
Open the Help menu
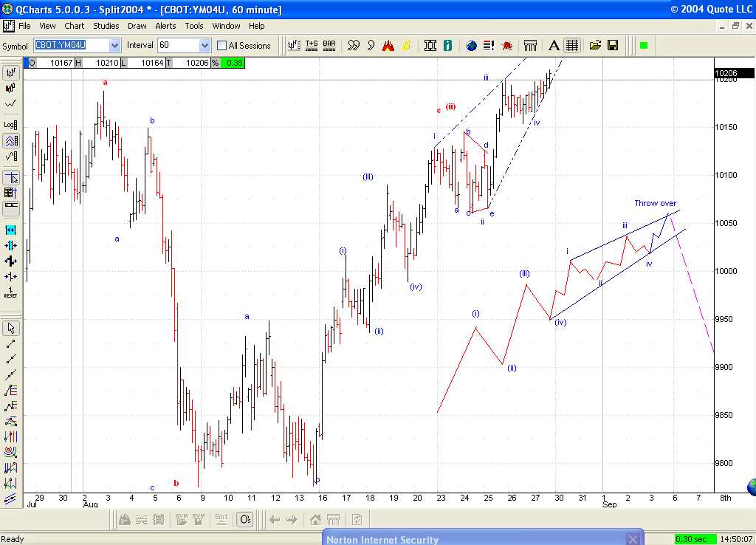click(x=256, y=26)
